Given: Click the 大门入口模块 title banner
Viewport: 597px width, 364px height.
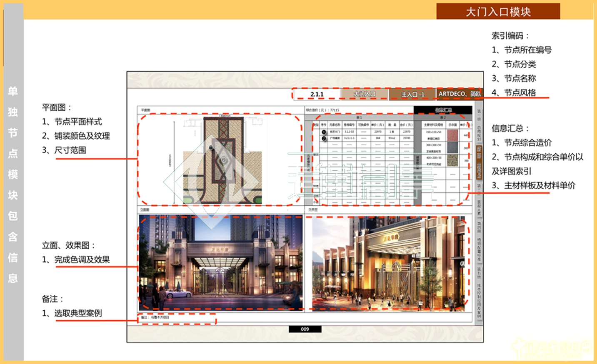Looking at the screenshot, I should click(x=498, y=12).
